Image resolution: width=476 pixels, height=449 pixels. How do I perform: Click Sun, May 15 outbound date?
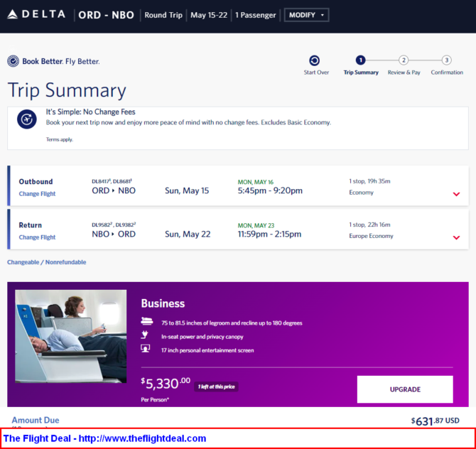pyautogui.click(x=187, y=190)
